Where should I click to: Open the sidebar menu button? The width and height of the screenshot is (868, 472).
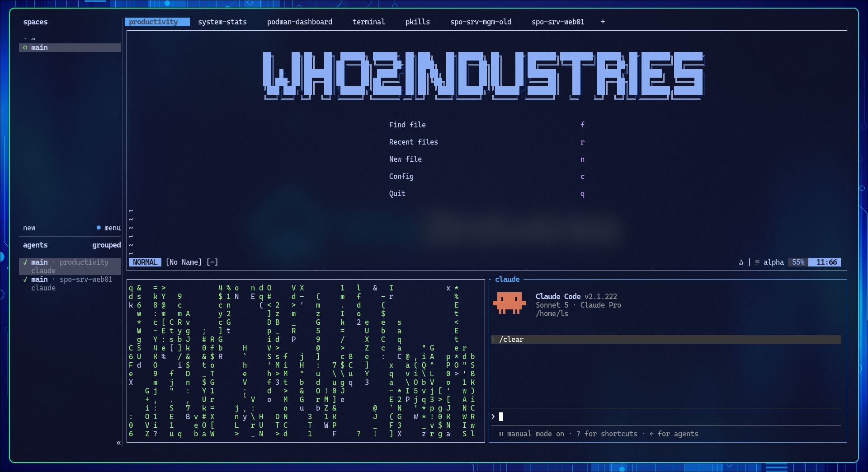[113, 228]
